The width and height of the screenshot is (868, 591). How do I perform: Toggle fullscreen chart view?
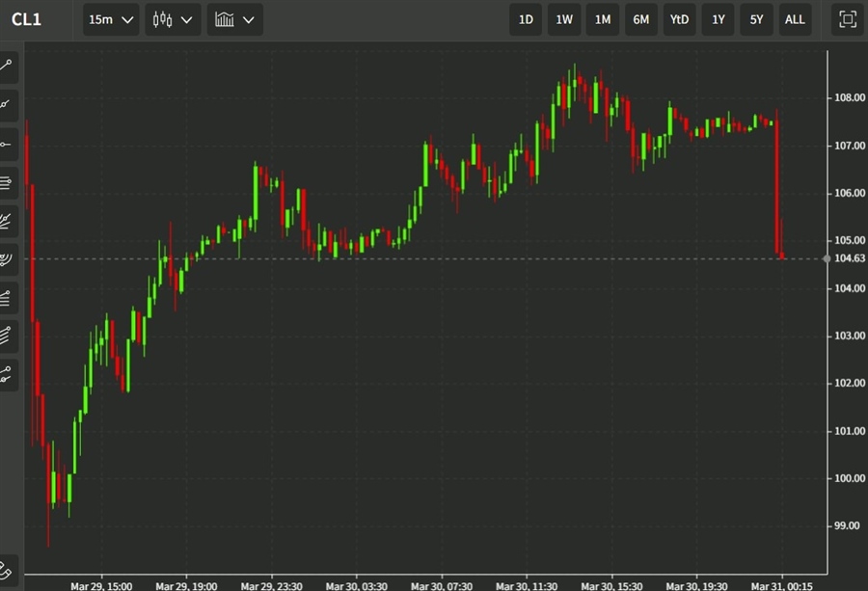pyautogui.click(x=848, y=20)
